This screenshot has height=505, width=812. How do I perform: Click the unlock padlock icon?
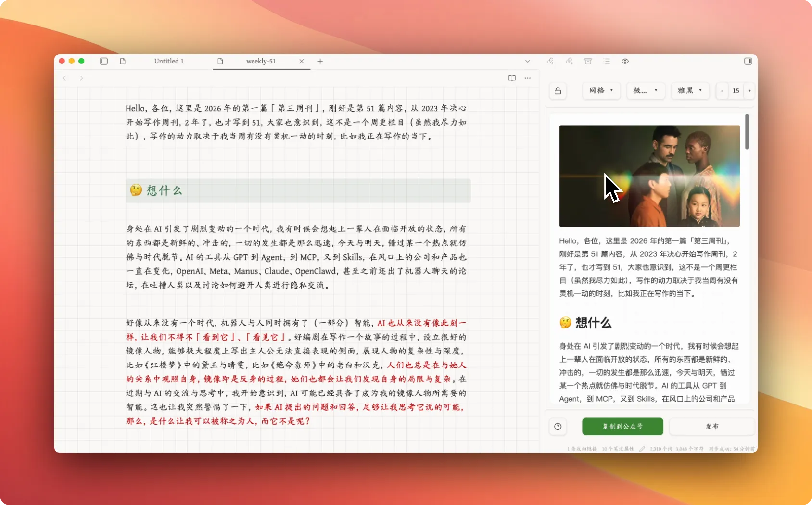558,91
